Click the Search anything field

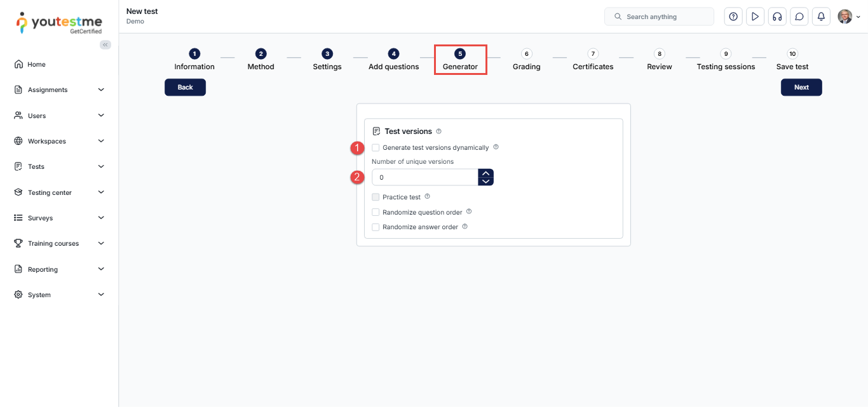point(659,17)
